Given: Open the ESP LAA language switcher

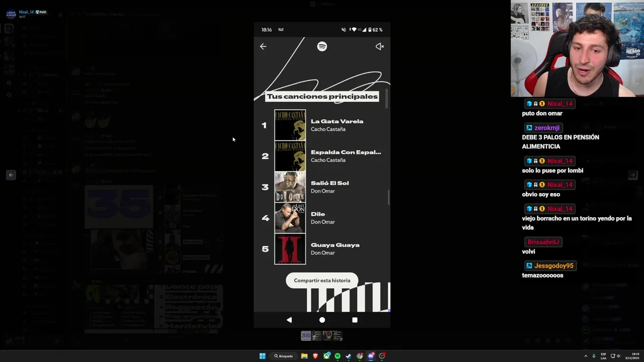Looking at the screenshot, I should (603, 356).
